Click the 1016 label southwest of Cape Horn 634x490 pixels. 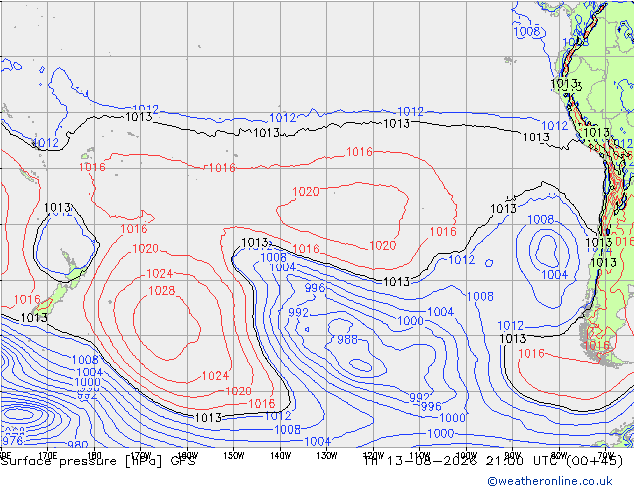tap(531, 354)
